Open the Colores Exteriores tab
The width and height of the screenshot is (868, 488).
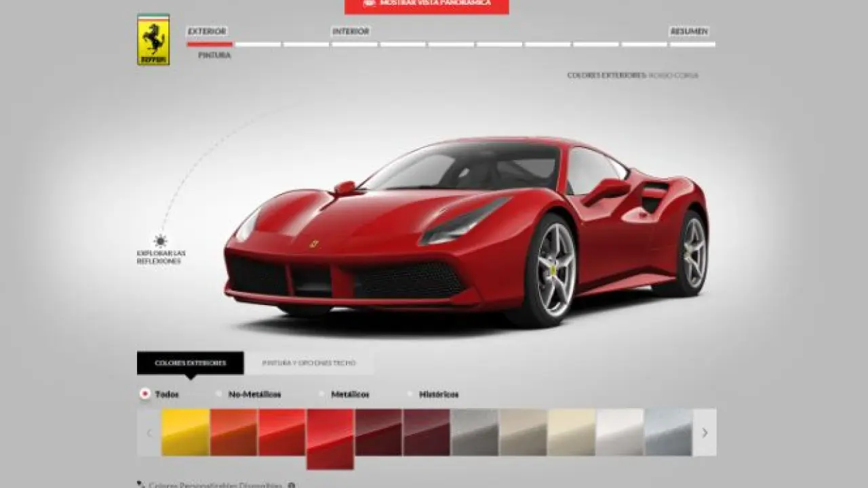190,363
